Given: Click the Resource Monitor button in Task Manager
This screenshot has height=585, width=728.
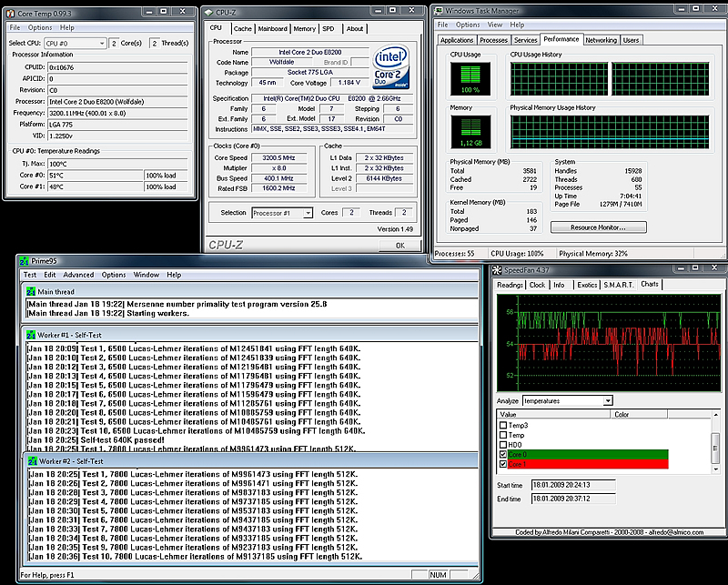Looking at the screenshot, I should click(599, 227).
